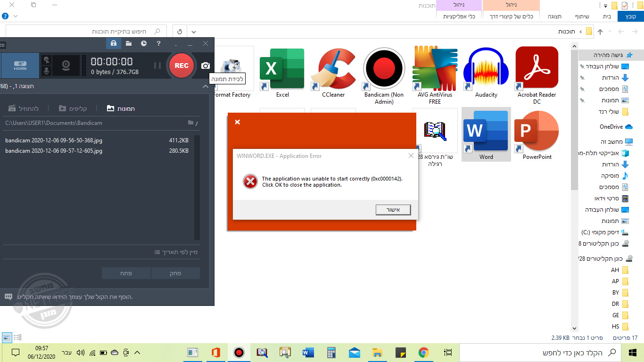Viewport: 644px width, 362px height.
Task: Capture an image with Bandicam's camera icon
Action: pos(206,66)
